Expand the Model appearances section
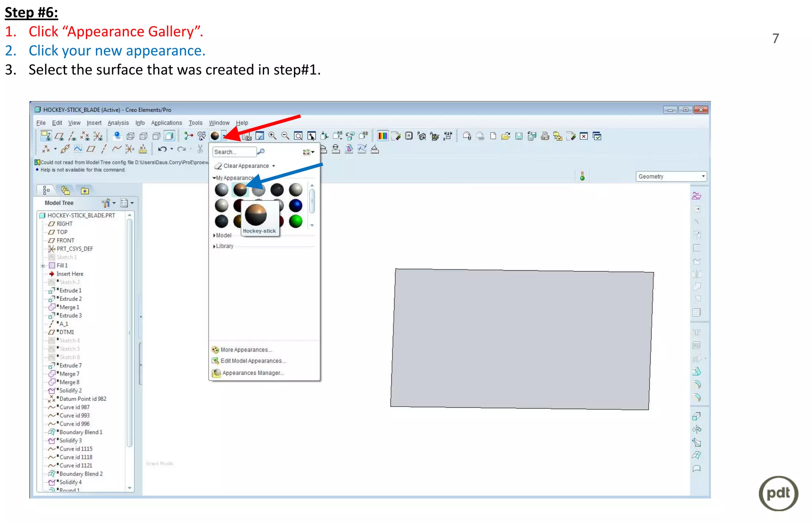Image resolution: width=812 pixels, height=525 pixels. tap(214, 235)
